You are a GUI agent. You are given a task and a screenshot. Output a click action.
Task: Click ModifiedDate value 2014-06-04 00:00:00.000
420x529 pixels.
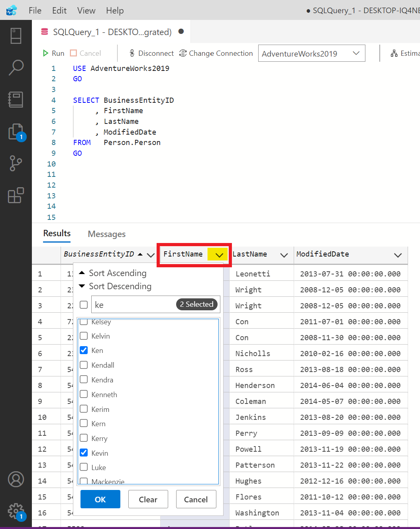pyautogui.click(x=350, y=385)
